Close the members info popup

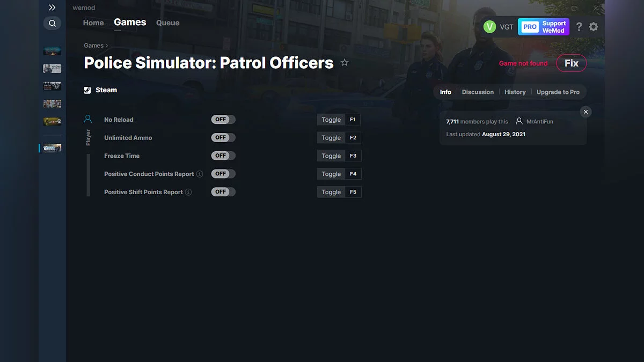tap(586, 112)
